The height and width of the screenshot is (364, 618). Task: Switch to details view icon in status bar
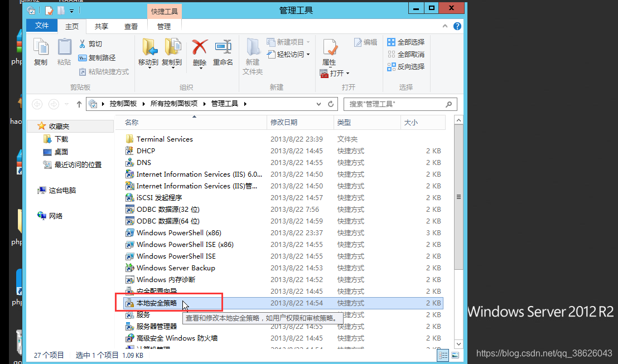[x=443, y=355]
